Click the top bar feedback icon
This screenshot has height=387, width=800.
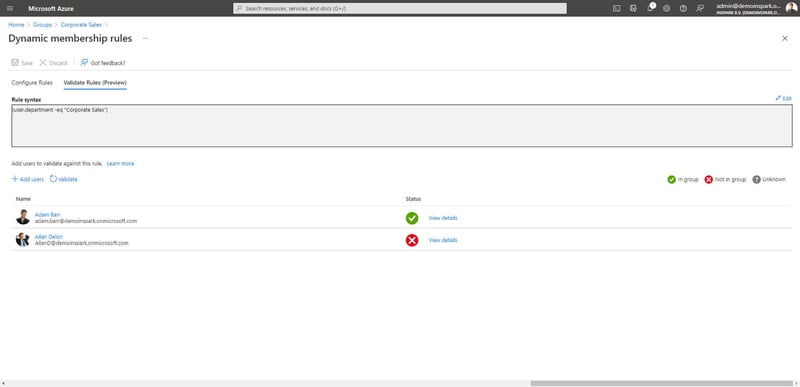click(700, 9)
